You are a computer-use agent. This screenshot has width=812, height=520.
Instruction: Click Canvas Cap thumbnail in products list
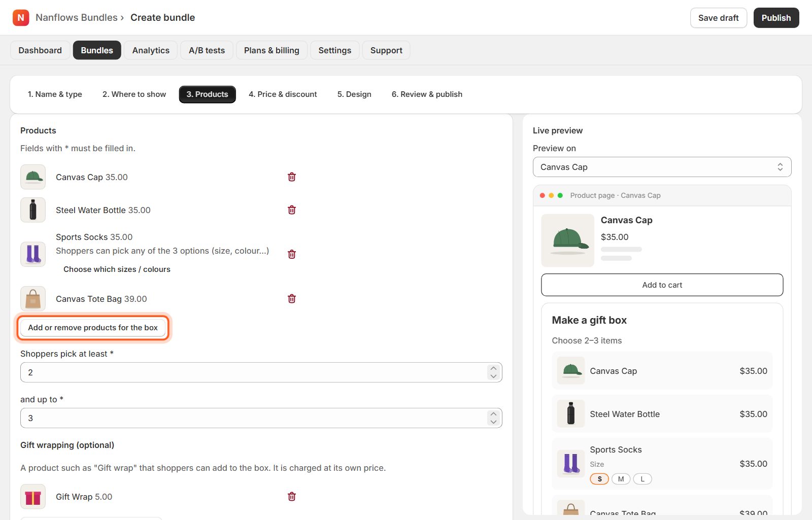[33, 177]
